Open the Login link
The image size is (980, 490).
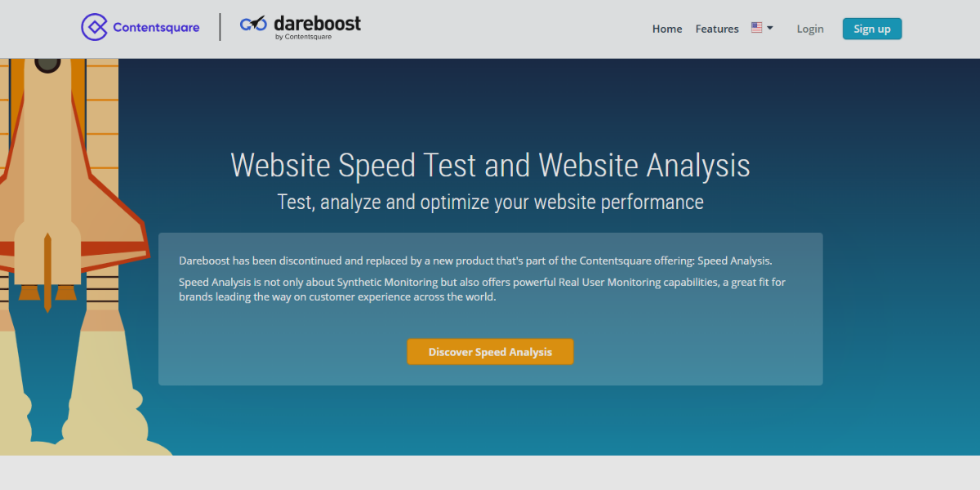(809, 28)
